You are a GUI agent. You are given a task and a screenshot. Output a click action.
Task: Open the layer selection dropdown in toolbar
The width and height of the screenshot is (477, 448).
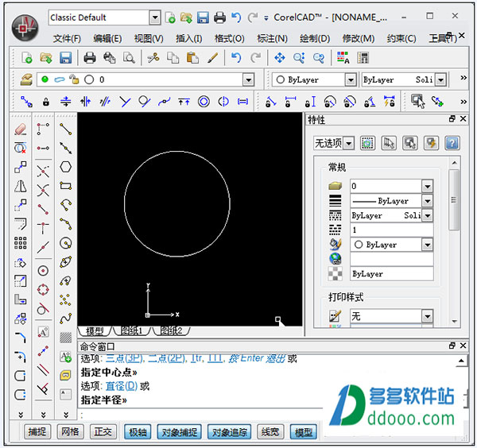[x=249, y=80]
